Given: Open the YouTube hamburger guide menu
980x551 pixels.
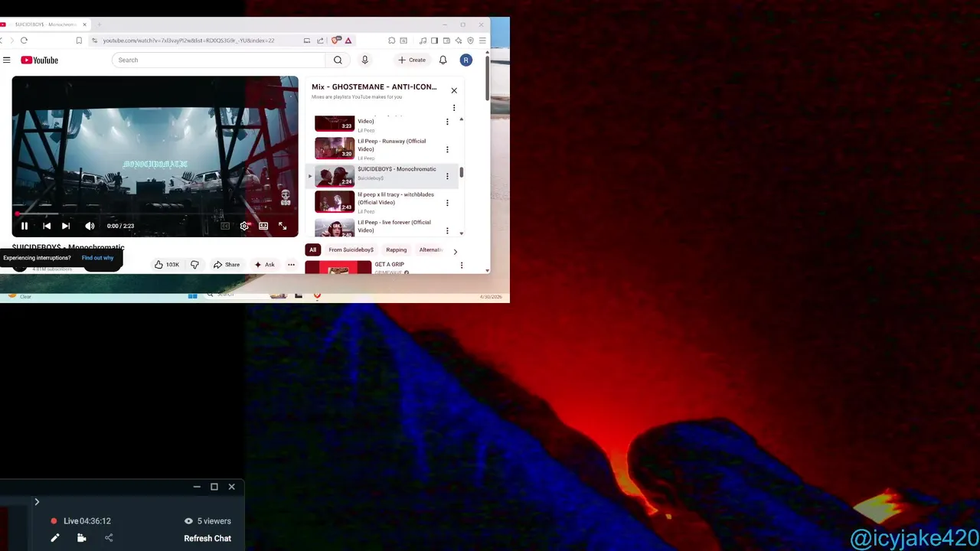Looking at the screenshot, I should 6,60.
